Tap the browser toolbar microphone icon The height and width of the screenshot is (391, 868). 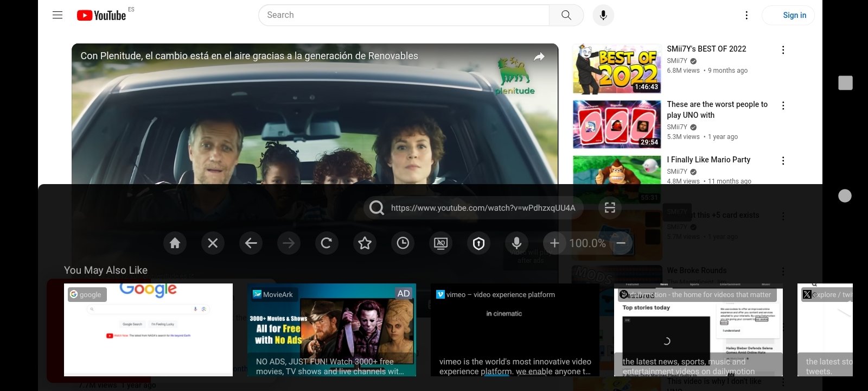(516, 243)
